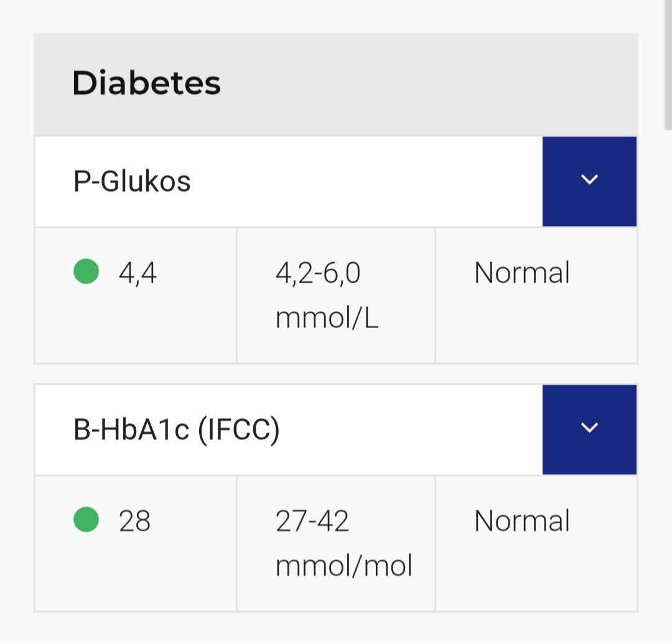Screen dimensions: 672x643
Task: Expand the P-Glukos details chevron
Action: (589, 181)
